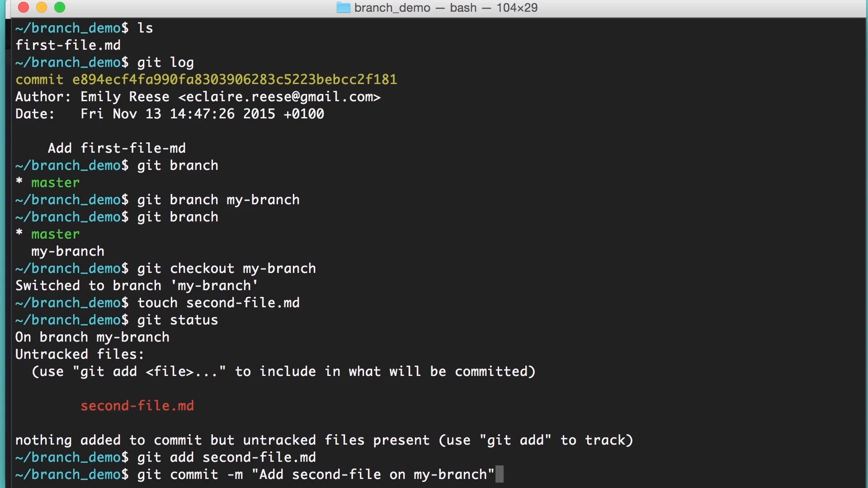The width and height of the screenshot is (868, 488).
Task: Click the 'nothing added to commit' message line
Action: pos(324,440)
